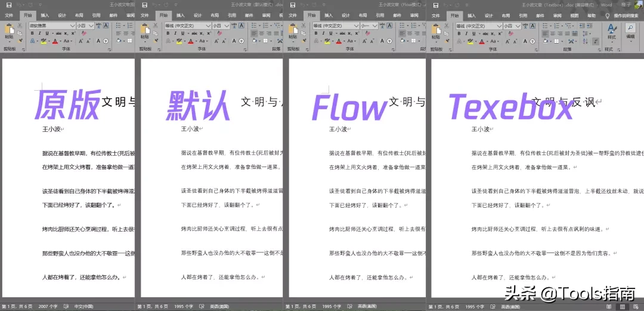This screenshot has width=644, height=311.
Task: Open 视图 tab in the Textbox window
Action: coord(574,15)
